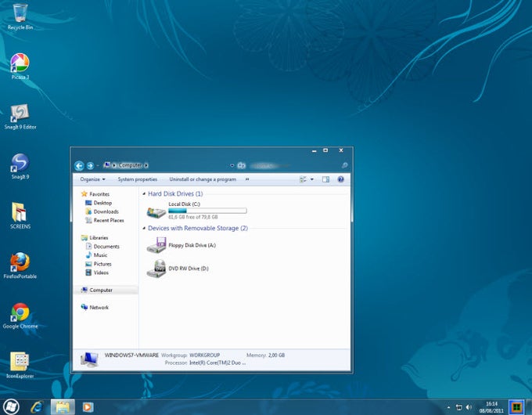This screenshot has width=532, height=415.
Task: Open Downloads in navigation pane
Action: click(106, 211)
